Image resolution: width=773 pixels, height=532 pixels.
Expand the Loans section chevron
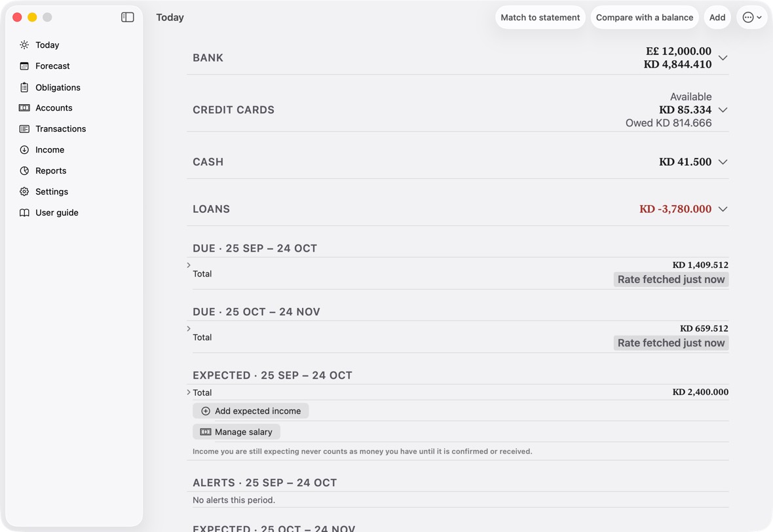(x=723, y=209)
